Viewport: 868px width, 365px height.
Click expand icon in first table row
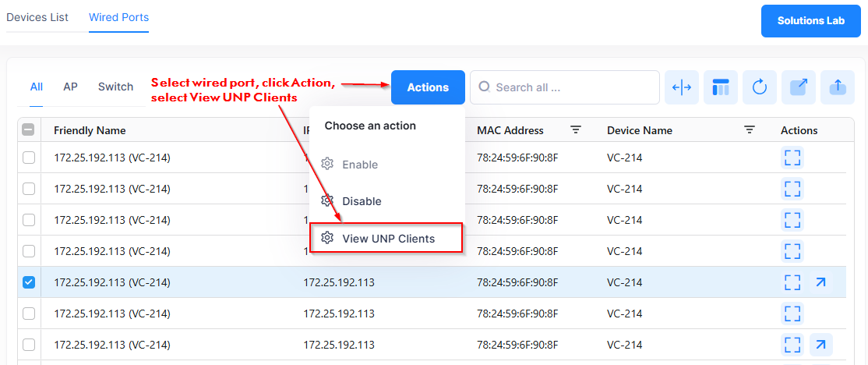(792, 158)
